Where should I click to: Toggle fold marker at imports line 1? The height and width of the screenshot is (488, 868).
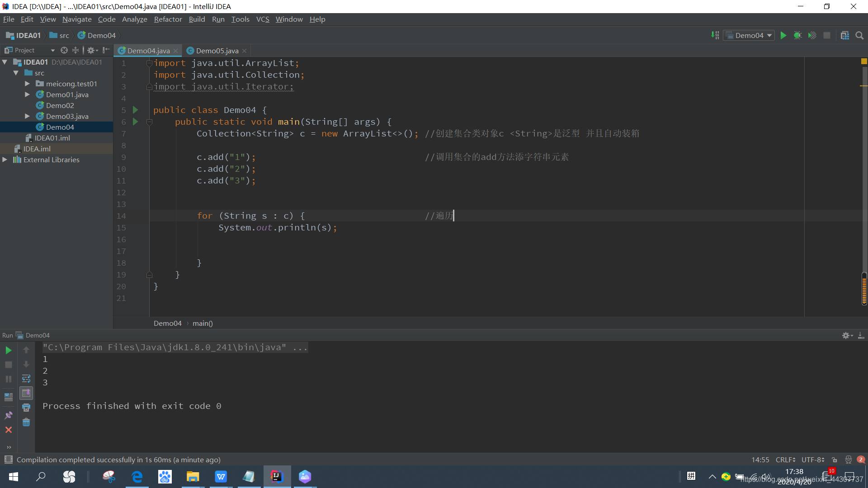[x=149, y=63]
